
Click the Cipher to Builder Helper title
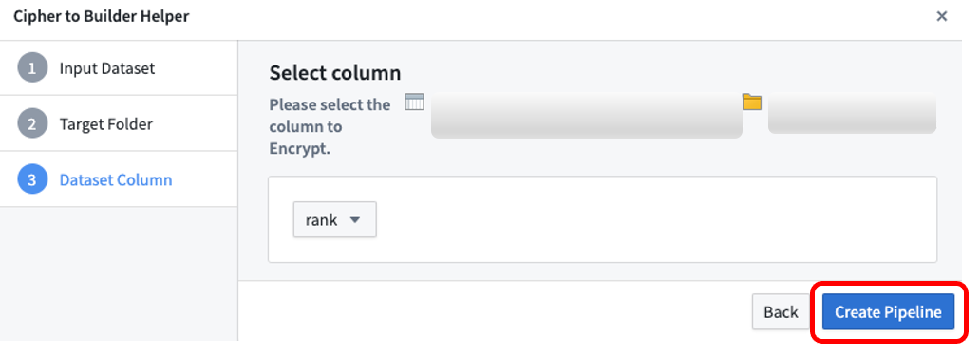102,16
